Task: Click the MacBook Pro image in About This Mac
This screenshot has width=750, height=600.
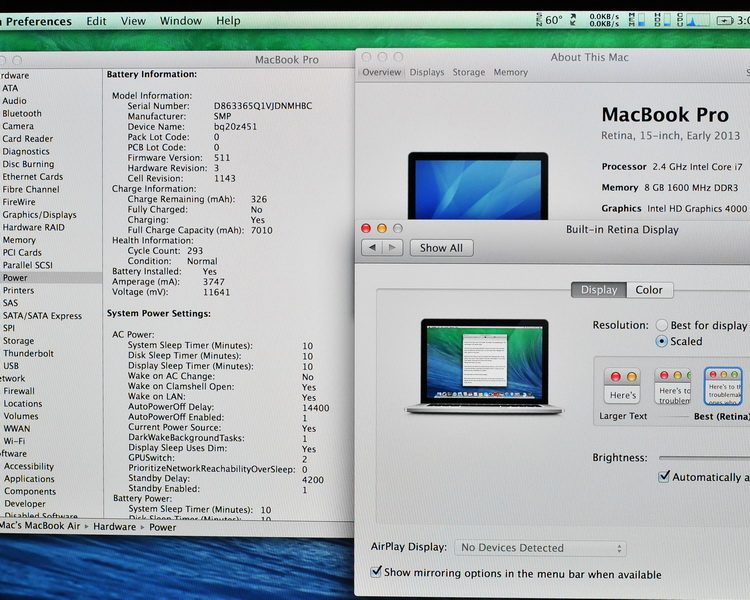Action: click(478, 187)
